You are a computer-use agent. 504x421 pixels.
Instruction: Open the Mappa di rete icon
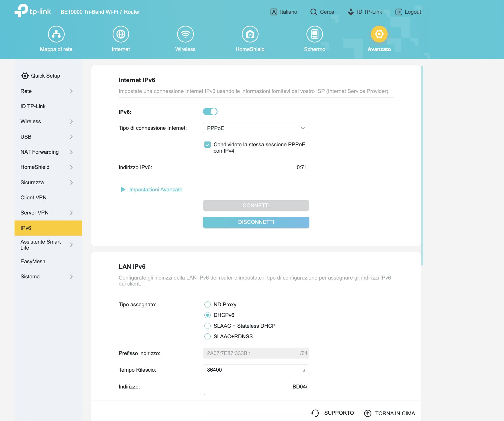tap(56, 34)
